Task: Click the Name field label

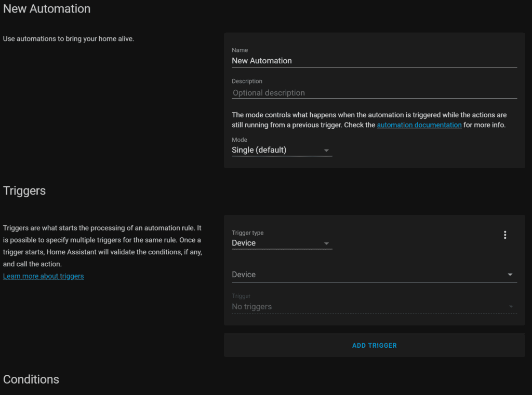Action: 240,50
